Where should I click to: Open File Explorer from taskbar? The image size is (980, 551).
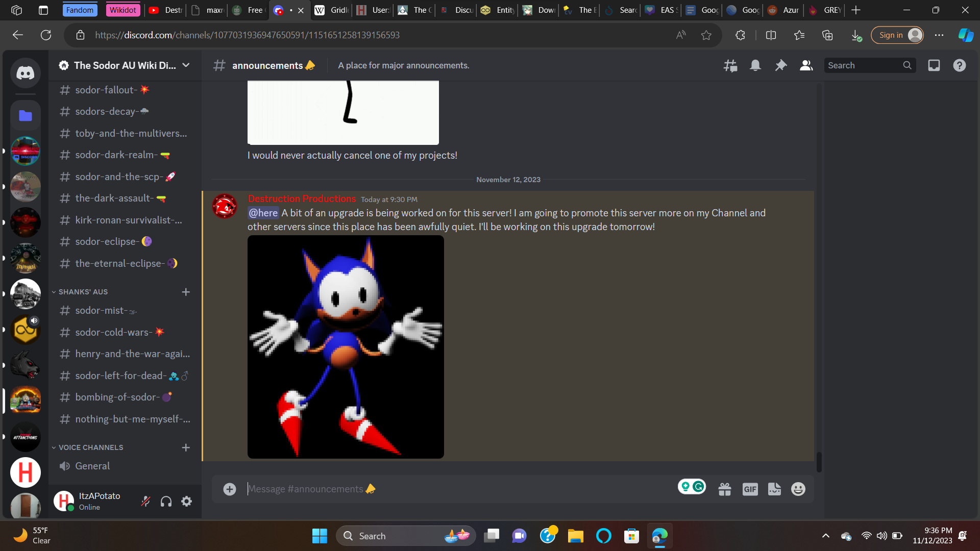pyautogui.click(x=575, y=536)
